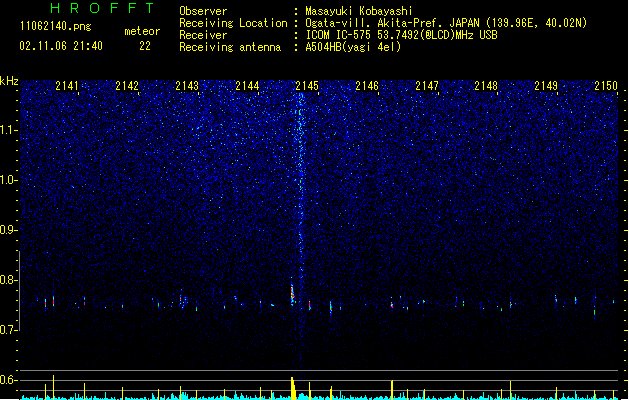Click the bright meteor echo near 2145
The height and width of the screenshot is (400, 629).
click(292, 294)
